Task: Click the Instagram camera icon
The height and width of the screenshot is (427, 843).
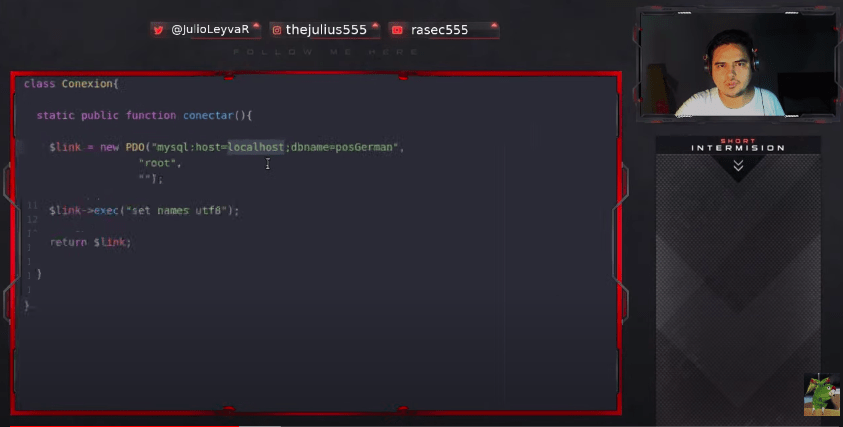Action: 277,30
